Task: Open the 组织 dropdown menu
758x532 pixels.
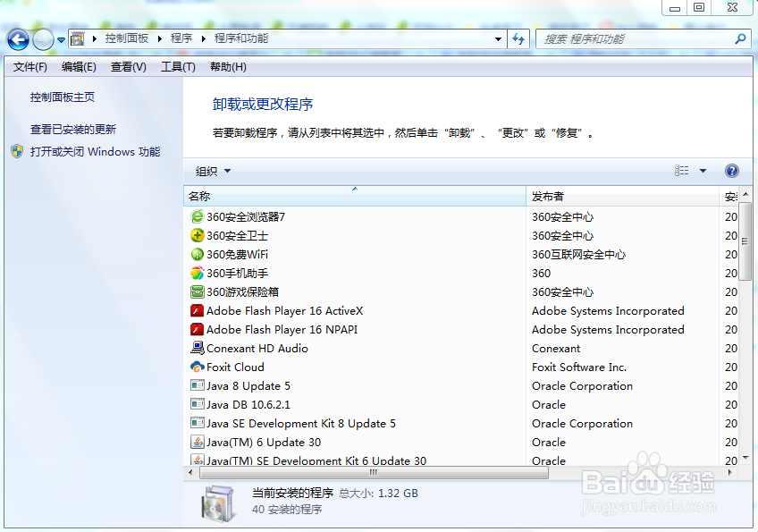Action: pyautogui.click(x=213, y=171)
